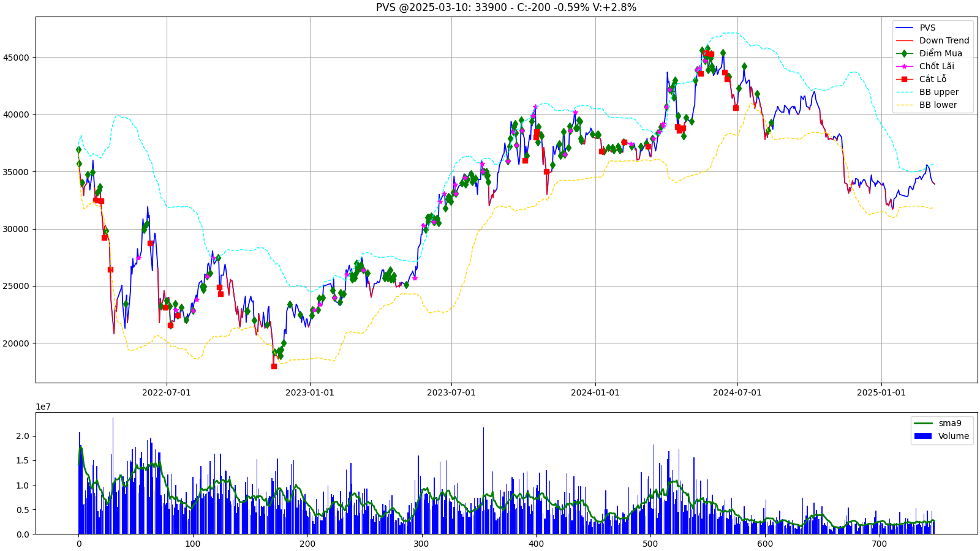Click the chart title PVS @2025-03-10

tap(506, 7)
